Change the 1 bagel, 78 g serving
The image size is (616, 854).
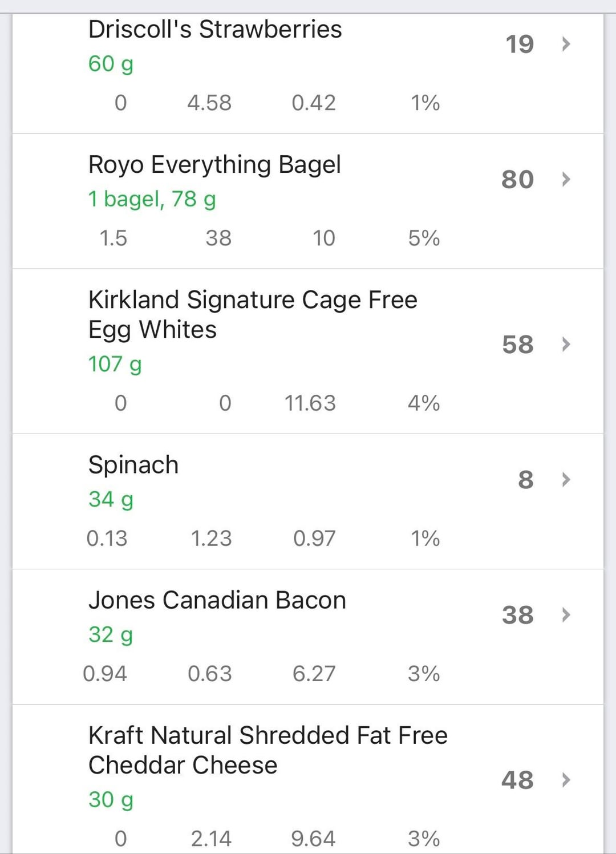click(152, 199)
